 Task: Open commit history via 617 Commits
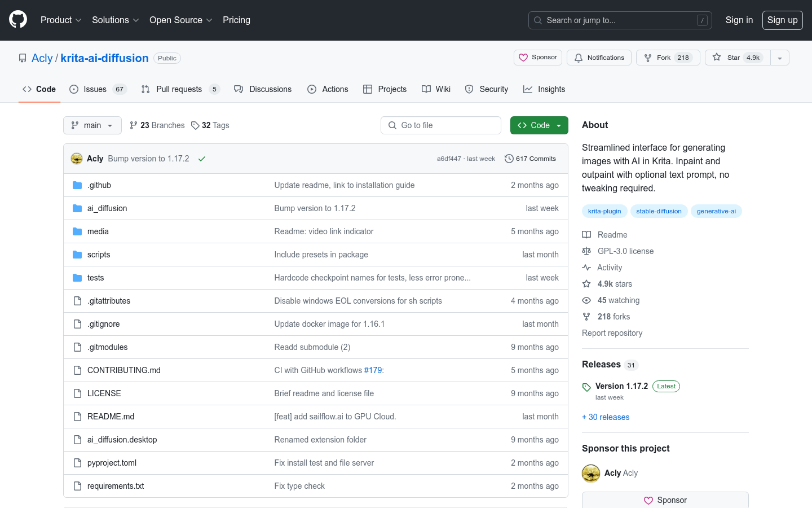[x=530, y=159]
